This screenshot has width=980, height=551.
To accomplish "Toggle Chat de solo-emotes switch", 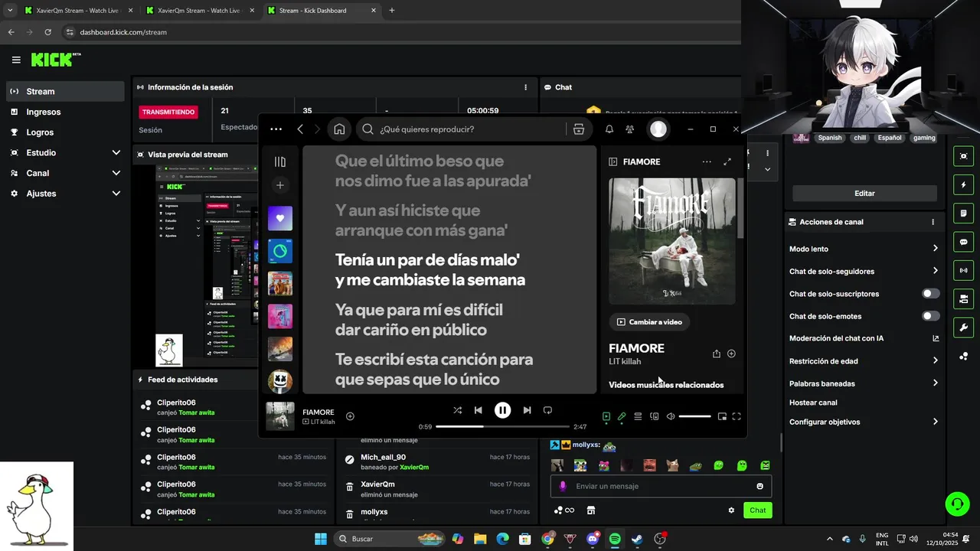I will pos(930,316).
